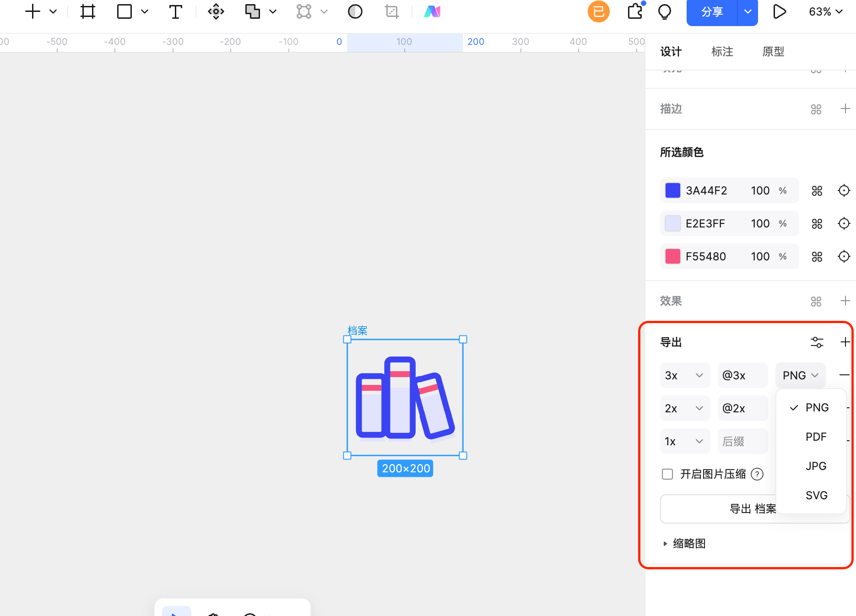Add a new export preset with the plus icon
This screenshot has height=616, width=856.
845,342
